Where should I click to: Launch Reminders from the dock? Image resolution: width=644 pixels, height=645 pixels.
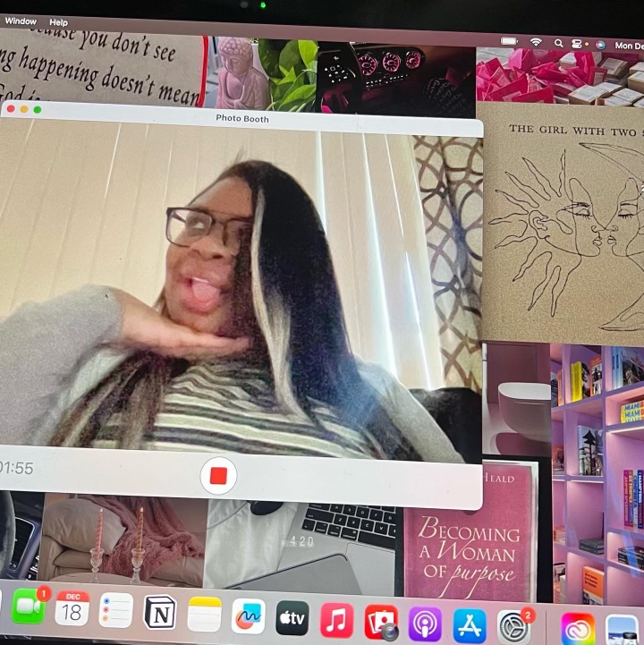click(116, 611)
